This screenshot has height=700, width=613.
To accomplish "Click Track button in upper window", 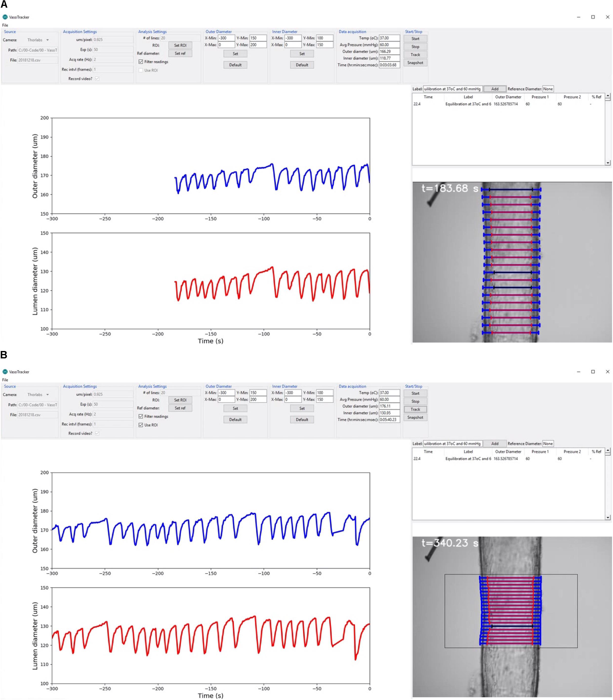I will click(415, 55).
